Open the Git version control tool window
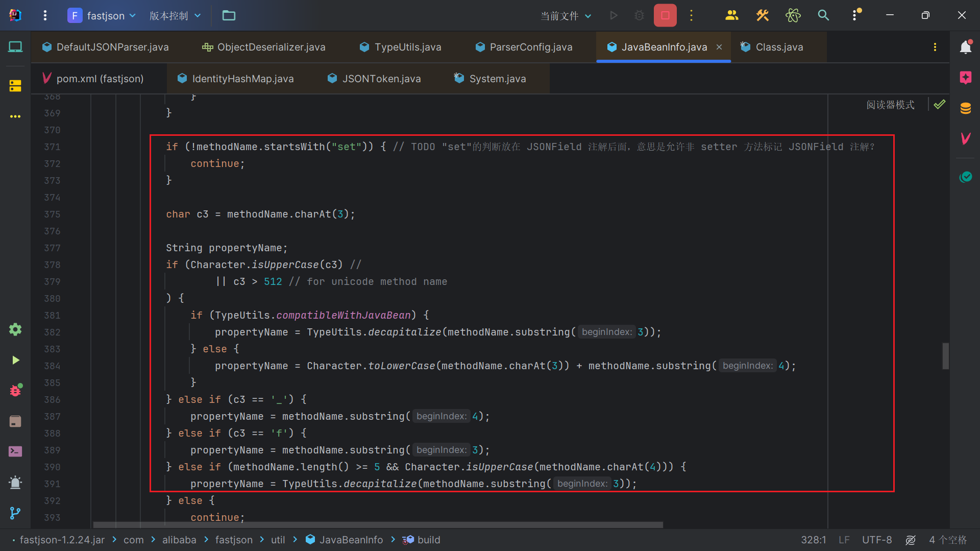The width and height of the screenshot is (980, 551). (x=15, y=513)
